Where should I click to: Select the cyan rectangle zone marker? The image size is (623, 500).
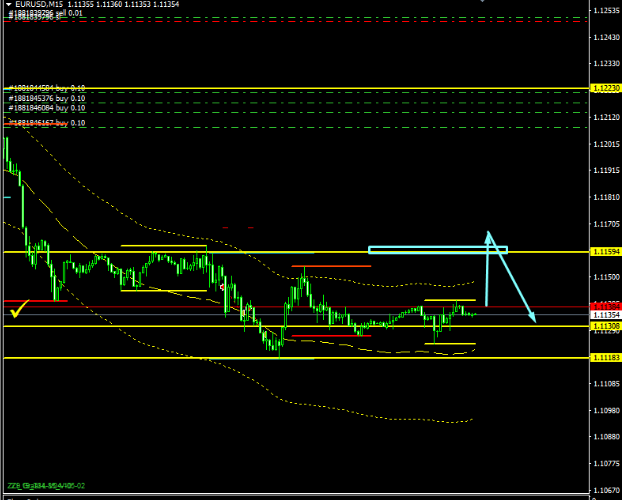[437, 248]
